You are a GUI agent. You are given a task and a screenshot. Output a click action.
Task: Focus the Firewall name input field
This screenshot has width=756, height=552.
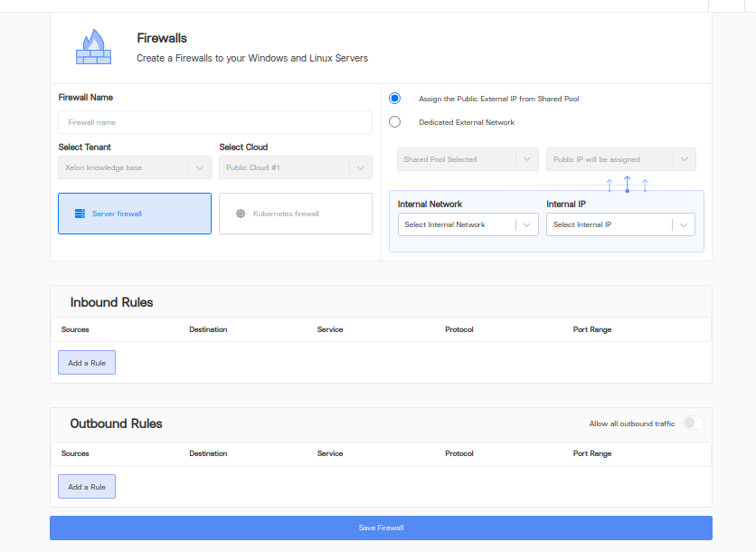tap(215, 122)
